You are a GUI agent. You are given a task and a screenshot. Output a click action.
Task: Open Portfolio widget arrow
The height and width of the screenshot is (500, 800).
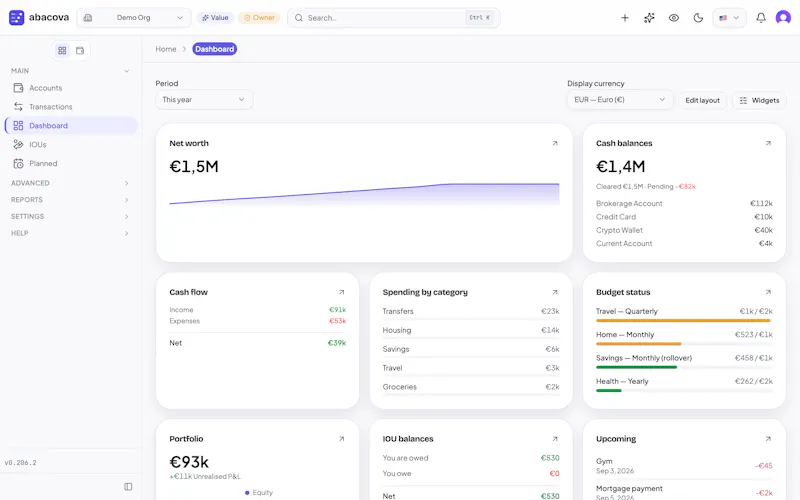(x=341, y=439)
